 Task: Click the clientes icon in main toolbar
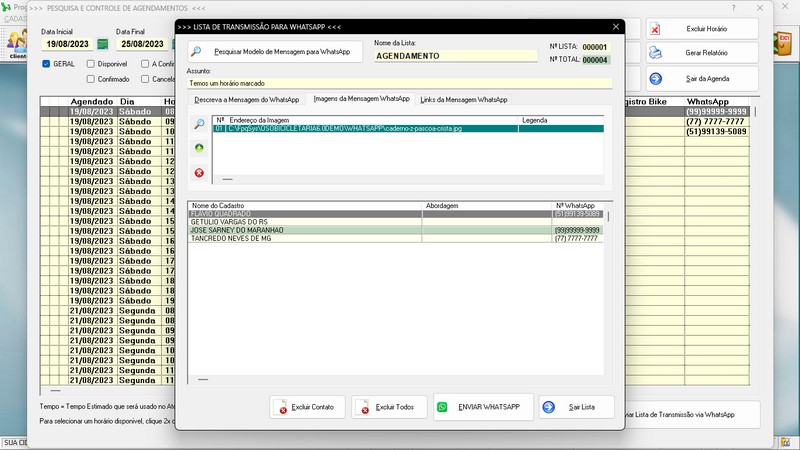pyautogui.click(x=17, y=43)
